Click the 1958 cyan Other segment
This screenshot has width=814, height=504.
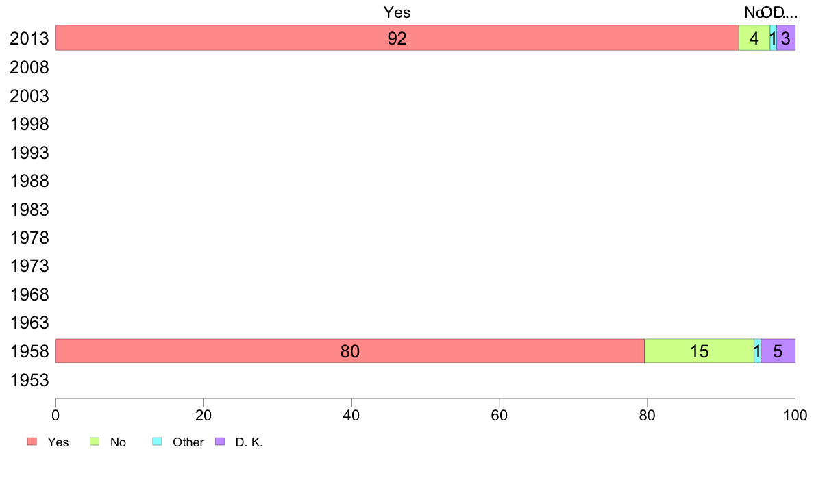coord(757,351)
